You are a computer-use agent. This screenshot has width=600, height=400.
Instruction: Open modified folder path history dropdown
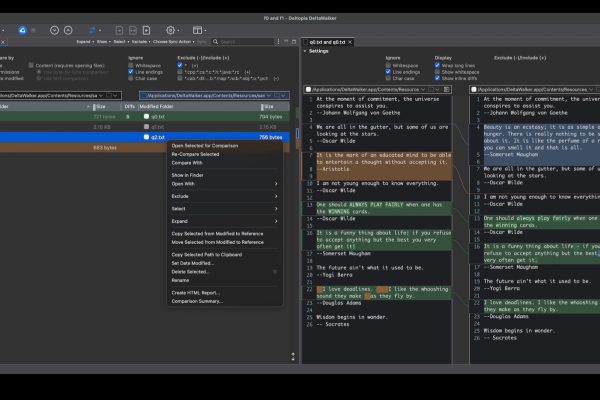tap(269, 95)
